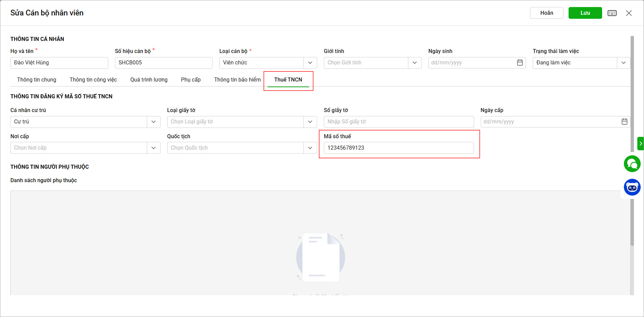Viewport: 644px width, 317px height.
Task: Expand the Loại giấy tờ dropdown
Action: click(x=310, y=122)
